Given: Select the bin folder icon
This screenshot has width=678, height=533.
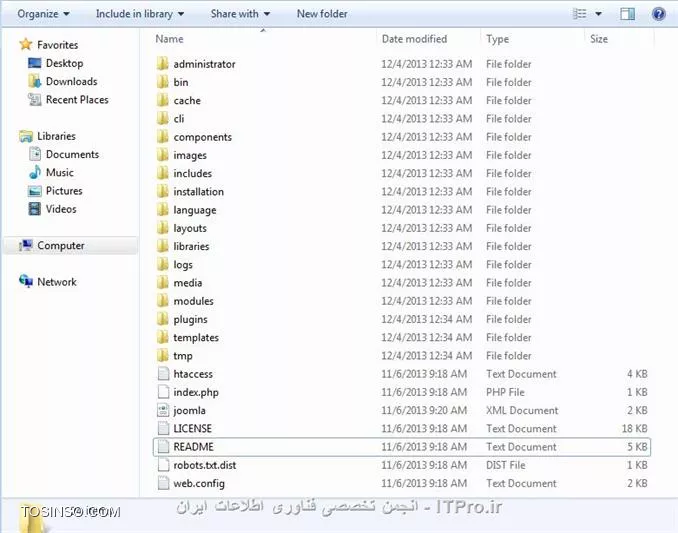Looking at the screenshot, I should pyautogui.click(x=163, y=82).
